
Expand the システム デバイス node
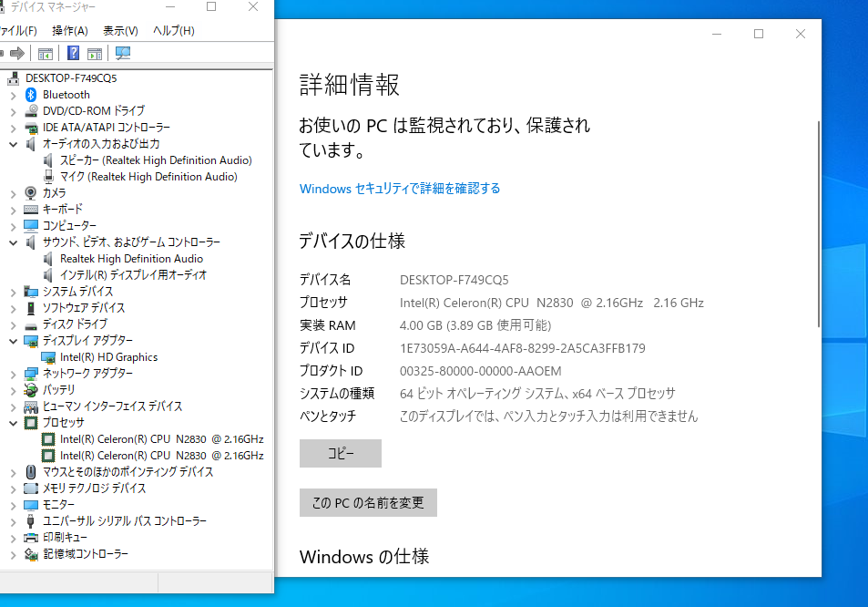(x=14, y=292)
